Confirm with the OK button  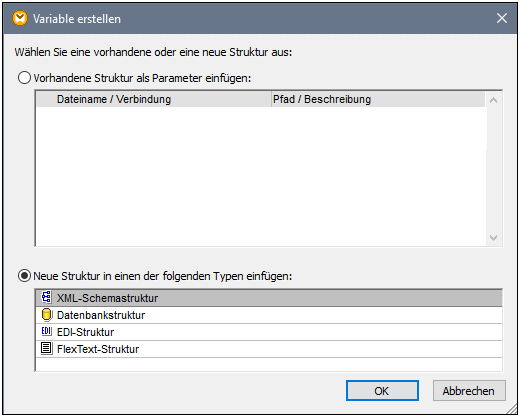tap(382, 391)
